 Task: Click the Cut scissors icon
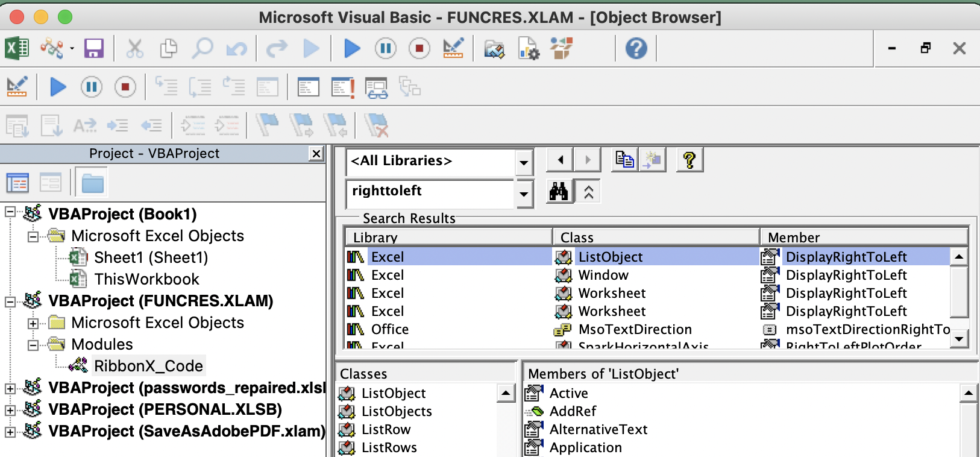(134, 48)
